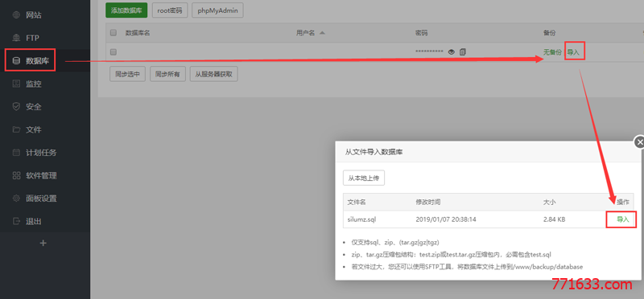Click the 计划任务 calendar icon

16,153
